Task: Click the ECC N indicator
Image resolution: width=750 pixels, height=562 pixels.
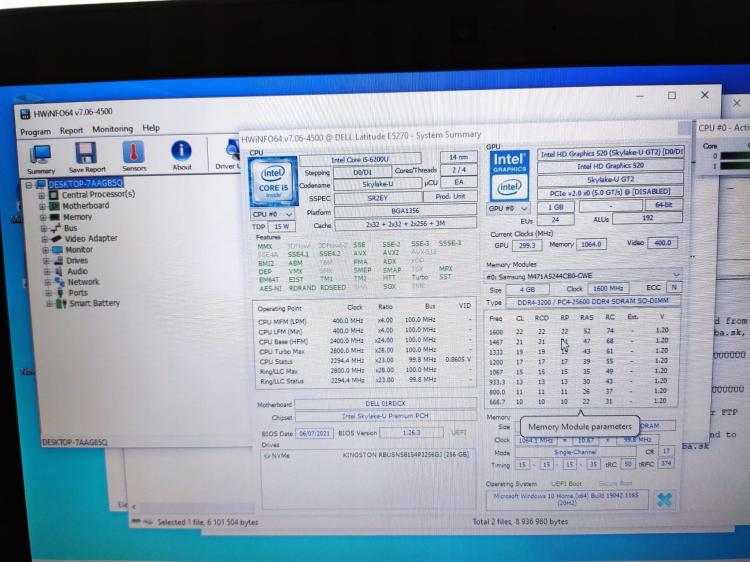Action: click(673, 287)
